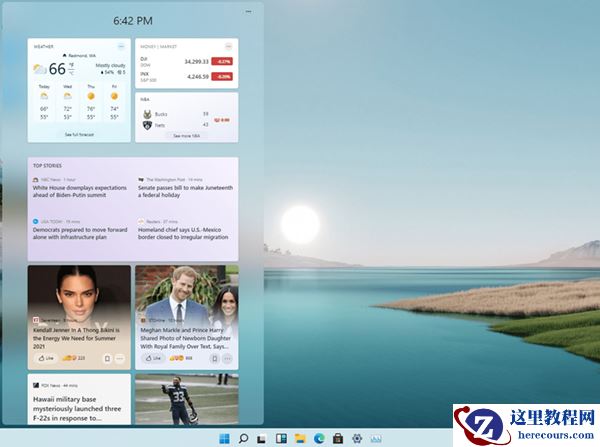
Task: Select Fahrenheit temperature unit
Action: pyautogui.click(x=71, y=65)
